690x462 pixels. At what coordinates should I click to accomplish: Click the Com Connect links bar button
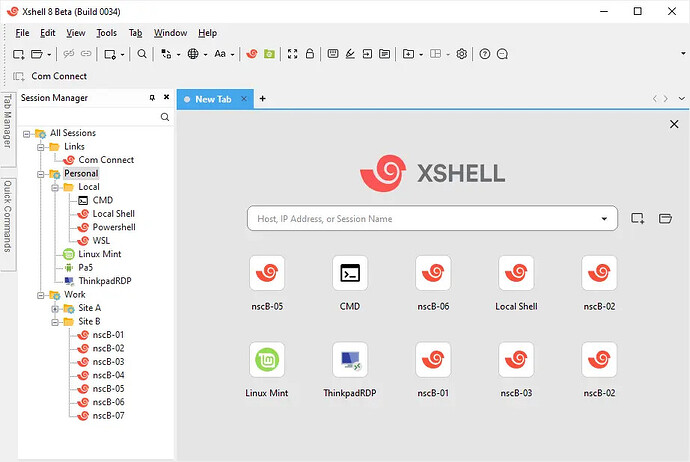[50, 76]
